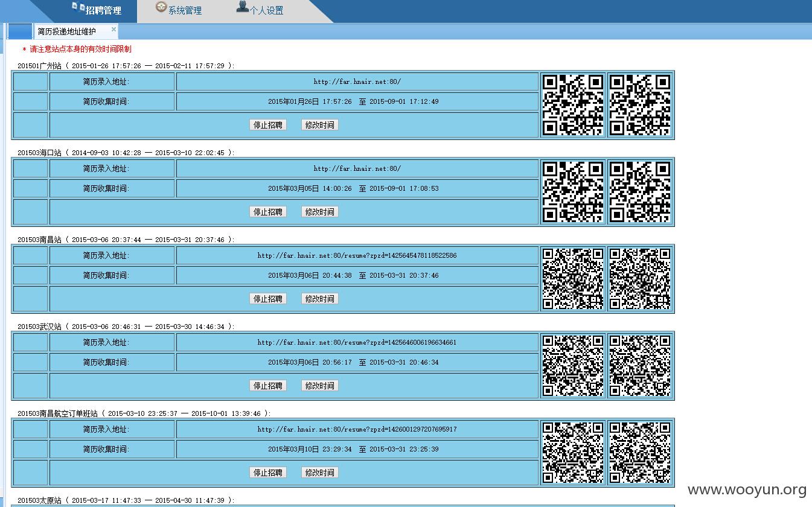This screenshot has width=812, height=507.
Task: Close the 简历投递地址维护 tab
Action: [x=113, y=29]
